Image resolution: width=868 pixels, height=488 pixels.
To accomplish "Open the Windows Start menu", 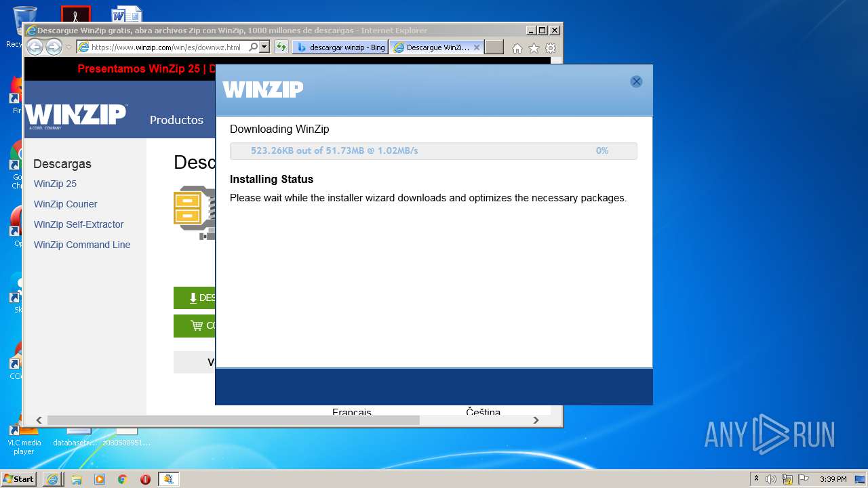I will pos(18,479).
